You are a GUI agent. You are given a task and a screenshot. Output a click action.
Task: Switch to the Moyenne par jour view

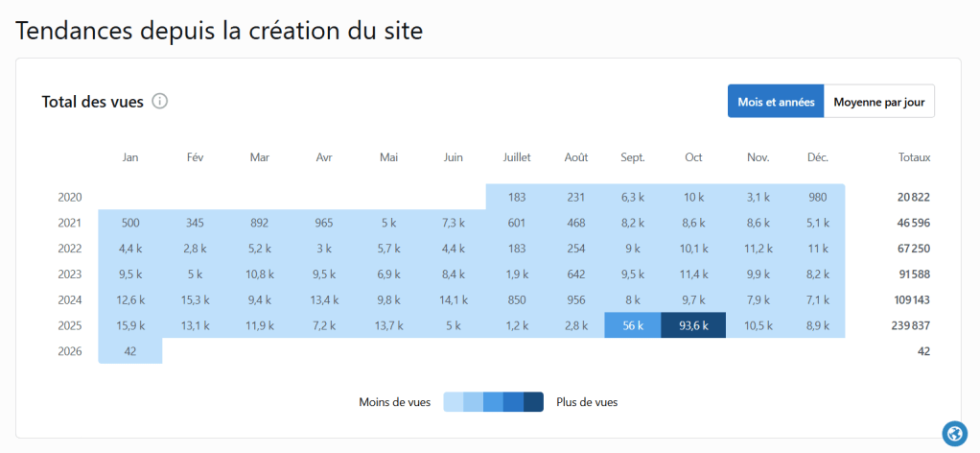coord(879,101)
